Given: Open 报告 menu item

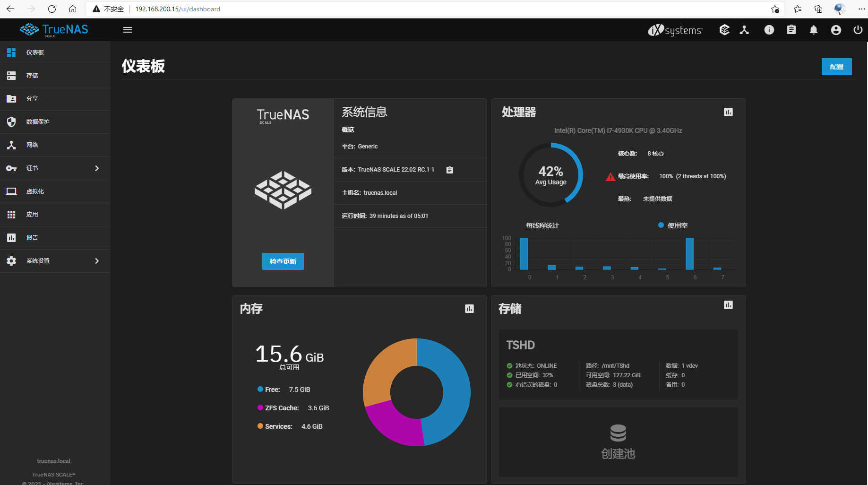Looking at the screenshot, I should (x=55, y=238).
